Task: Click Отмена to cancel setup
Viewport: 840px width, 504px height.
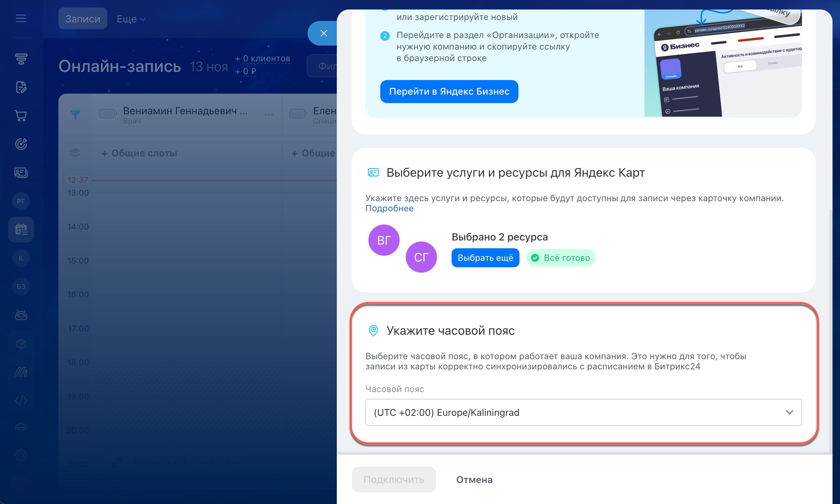Action: coord(474,480)
